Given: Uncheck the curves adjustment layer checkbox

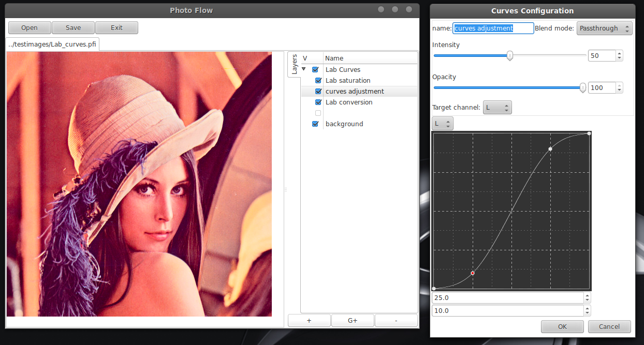Looking at the screenshot, I should coord(318,91).
